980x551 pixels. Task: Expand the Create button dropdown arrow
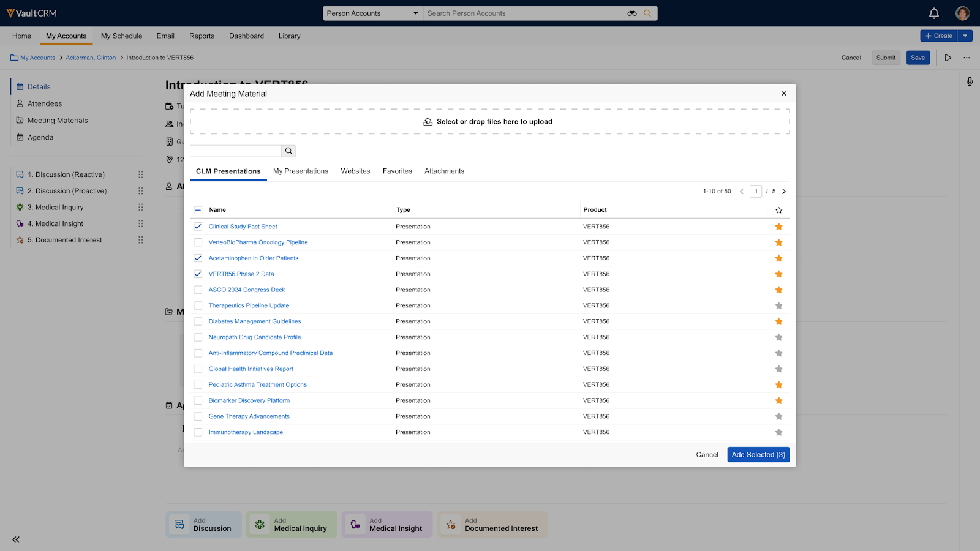tap(965, 36)
